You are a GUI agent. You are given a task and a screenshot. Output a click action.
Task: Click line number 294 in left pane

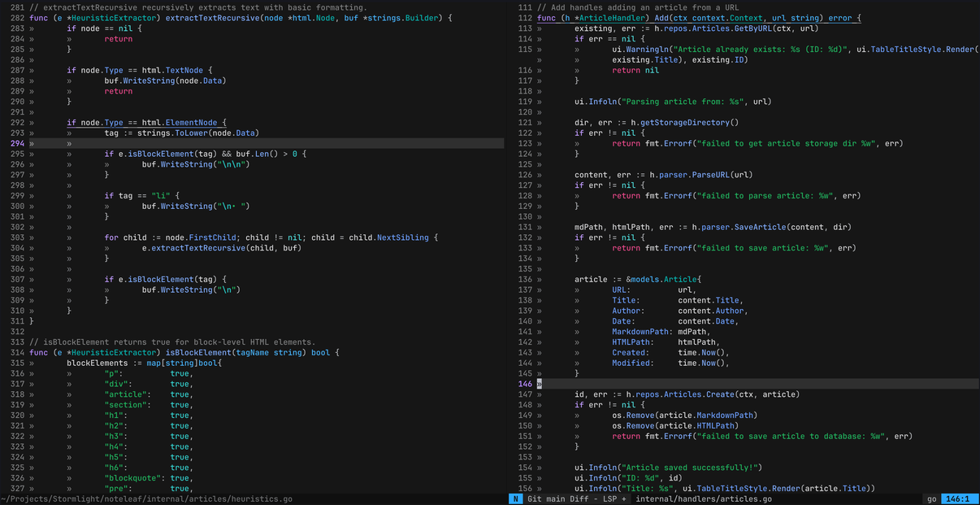point(16,143)
